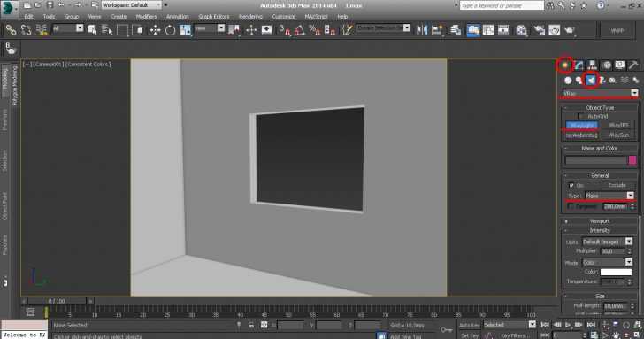The image size is (644, 339).
Task: Open the Animation menu
Action: pos(178,17)
